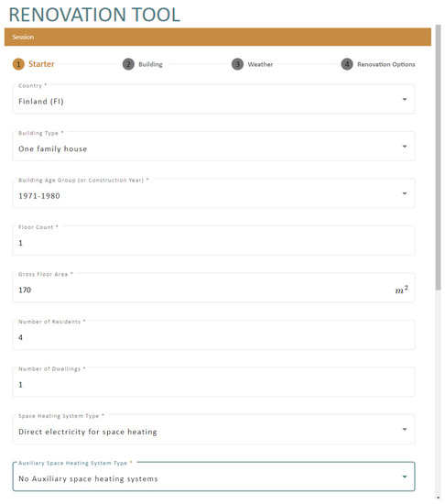Click the scrollbar down arrow
Image resolution: width=445 pixels, height=504 pixels.
[x=439, y=498]
